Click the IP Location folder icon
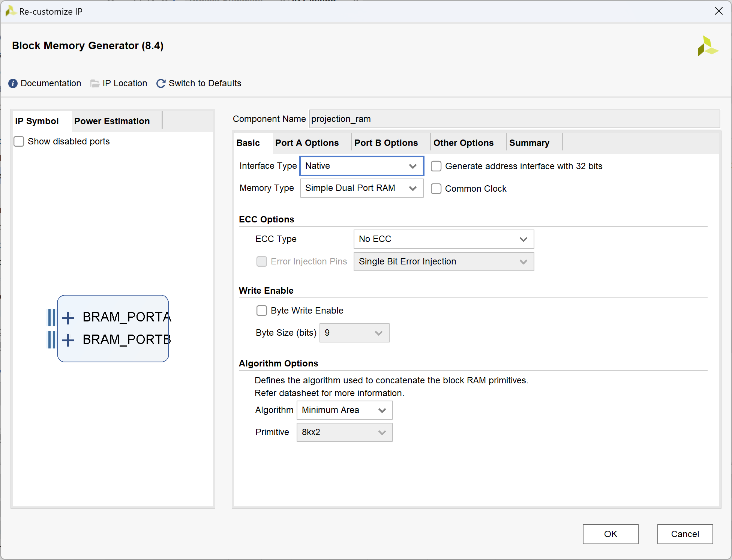This screenshot has width=732, height=560. [x=95, y=83]
